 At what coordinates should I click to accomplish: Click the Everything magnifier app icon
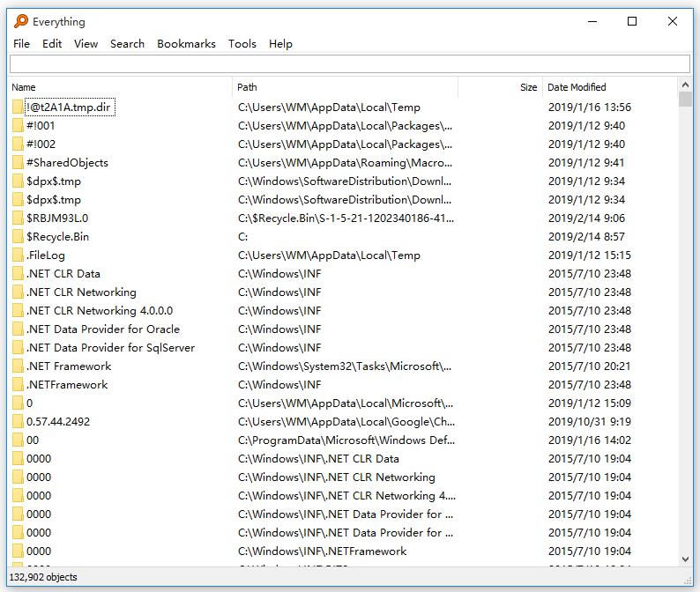[x=20, y=21]
